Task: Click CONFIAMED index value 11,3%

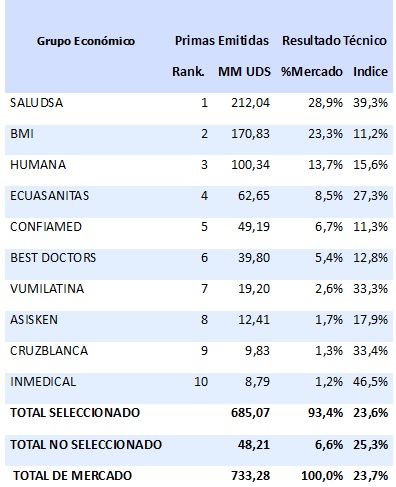Action: [x=370, y=227]
